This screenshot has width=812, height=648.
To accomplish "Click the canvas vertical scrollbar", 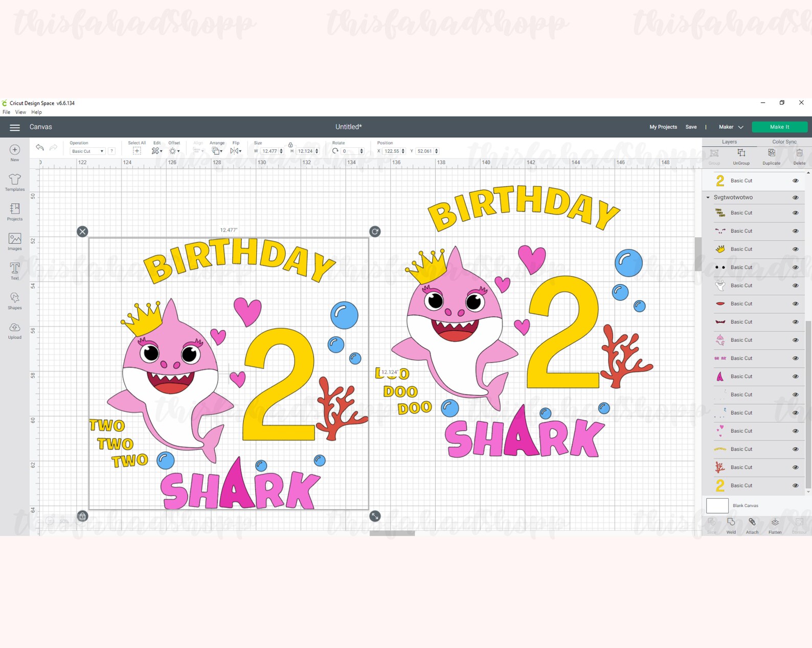I will pos(698,254).
